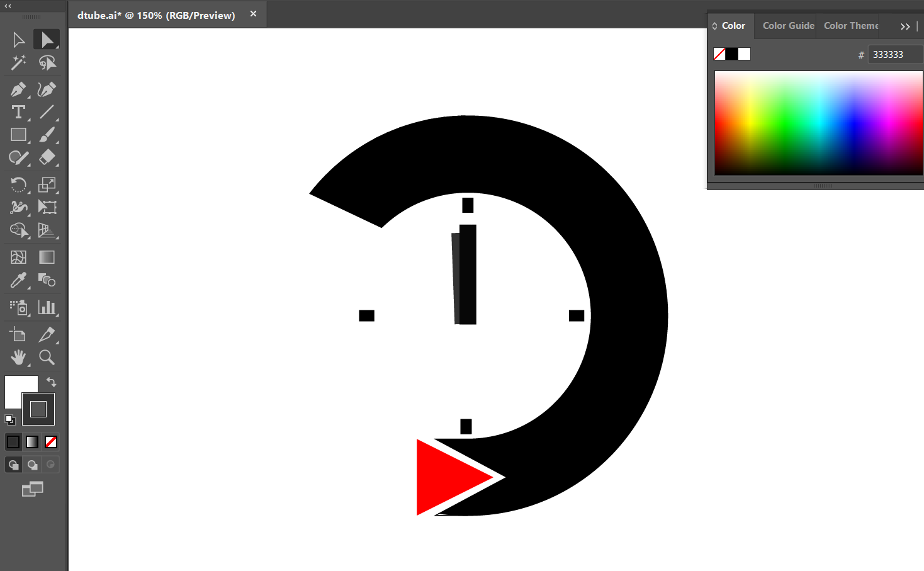
Task: Expand hidden panel tabs double-arrow
Action: tap(905, 26)
